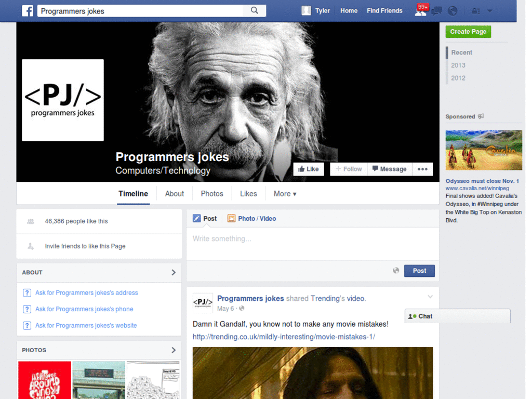Go to Home in top bar
The height and width of the screenshot is (399, 532).
point(349,11)
